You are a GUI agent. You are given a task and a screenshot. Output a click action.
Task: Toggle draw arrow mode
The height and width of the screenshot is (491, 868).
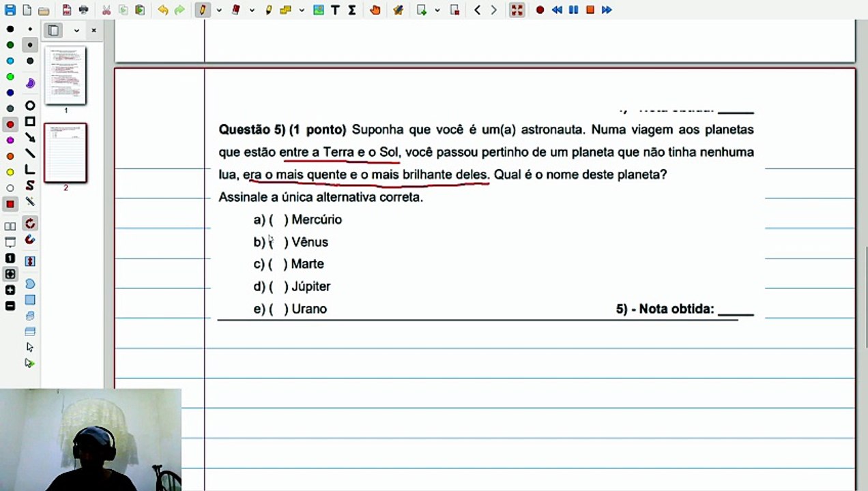point(30,138)
